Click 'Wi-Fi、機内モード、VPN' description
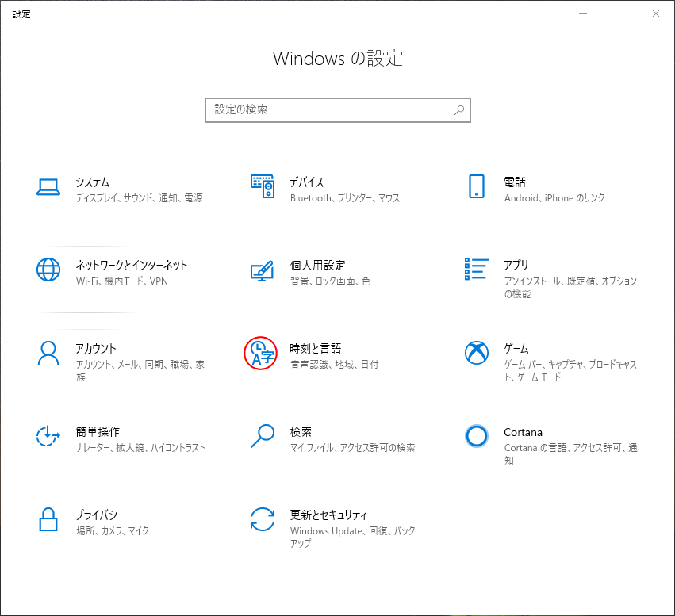The image size is (675, 616). pyautogui.click(x=122, y=281)
